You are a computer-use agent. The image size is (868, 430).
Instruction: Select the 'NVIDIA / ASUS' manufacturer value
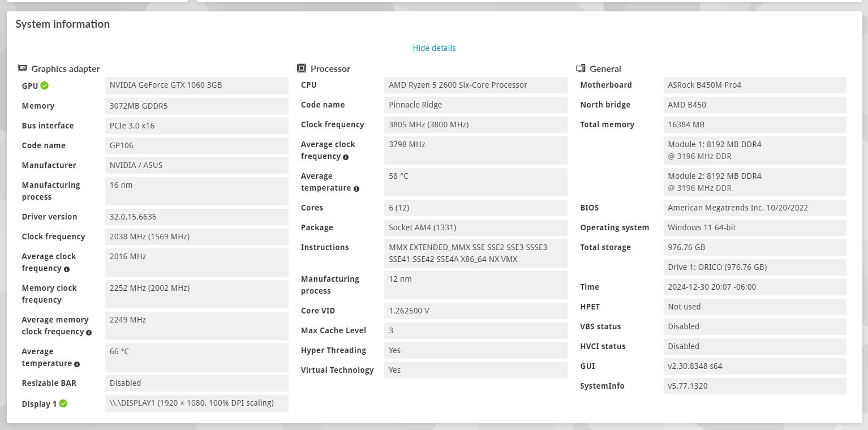[197, 165]
